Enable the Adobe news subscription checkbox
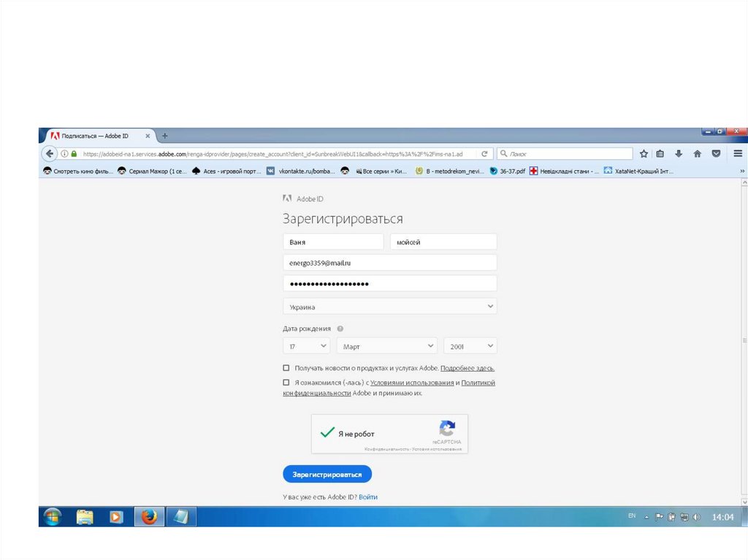The width and height of the screenshot is (748, 560). (286, 368)
